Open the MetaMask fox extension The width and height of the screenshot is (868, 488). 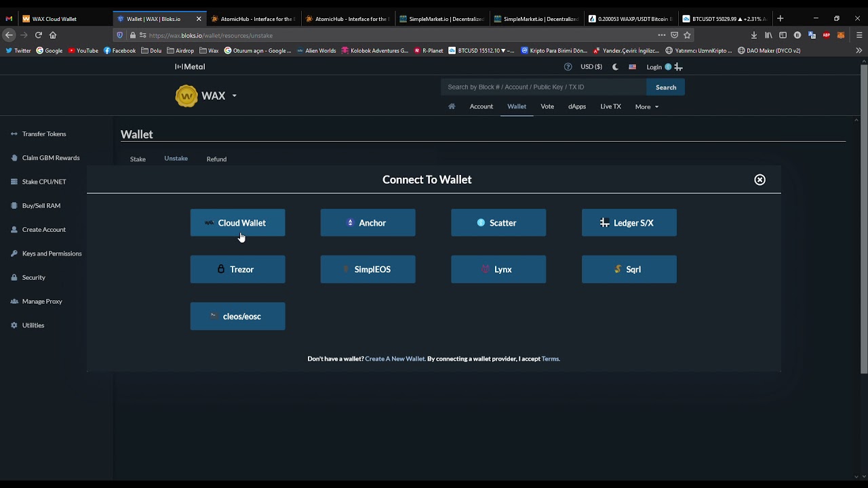click(841, 35)
